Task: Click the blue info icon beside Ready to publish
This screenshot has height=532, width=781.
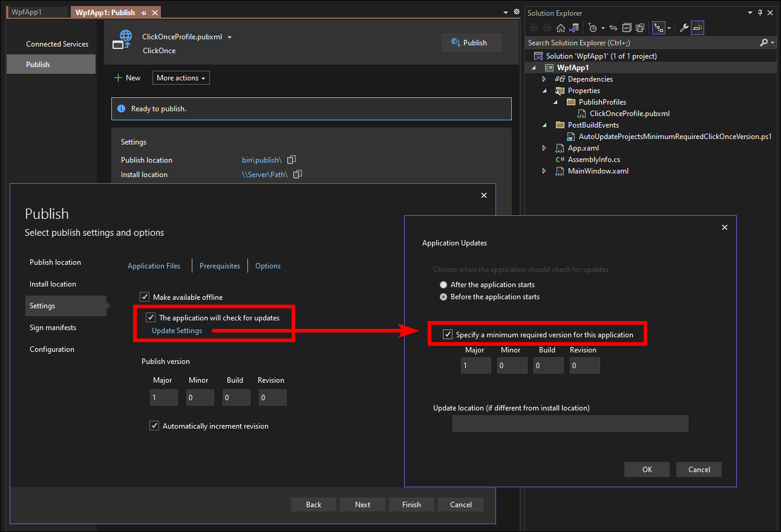Action: [x=121, y=109]
